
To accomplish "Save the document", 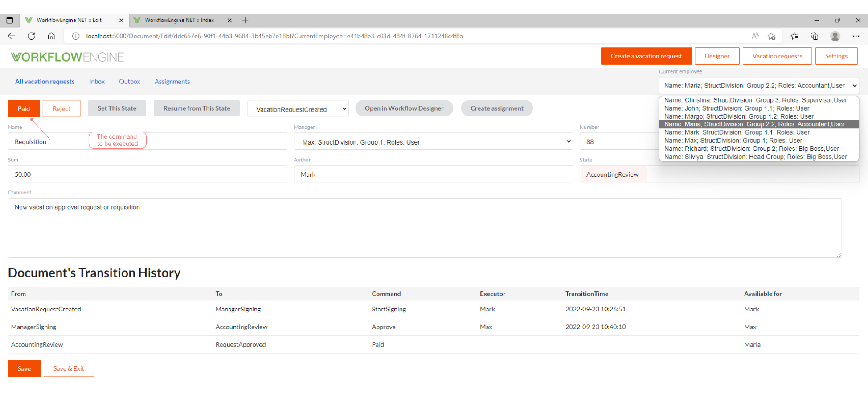I will (25, 368).
